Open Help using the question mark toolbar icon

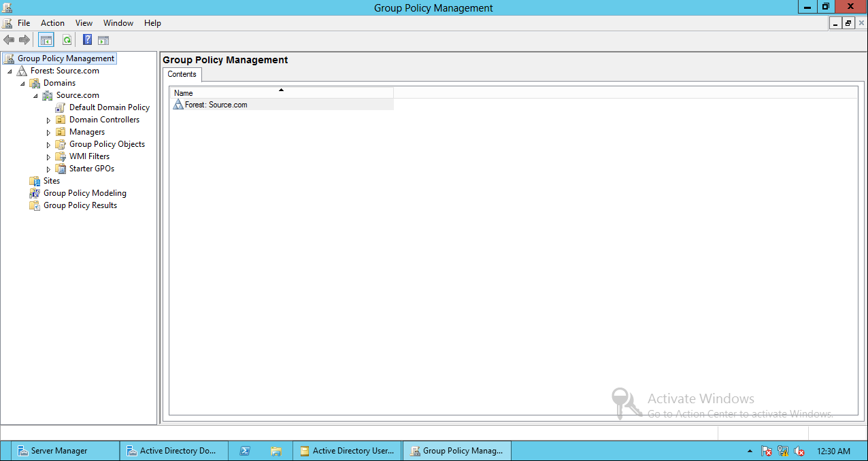point(86,39)
